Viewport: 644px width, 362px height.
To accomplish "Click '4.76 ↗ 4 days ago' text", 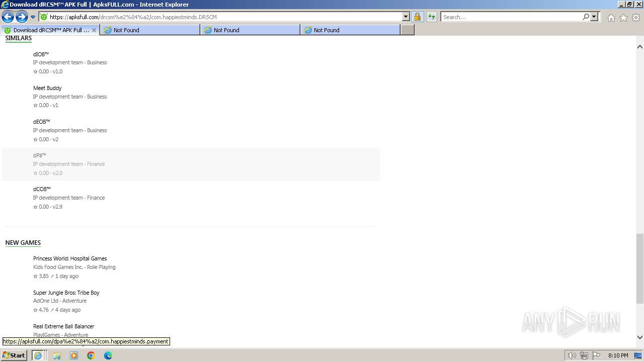I will point(57,310).
